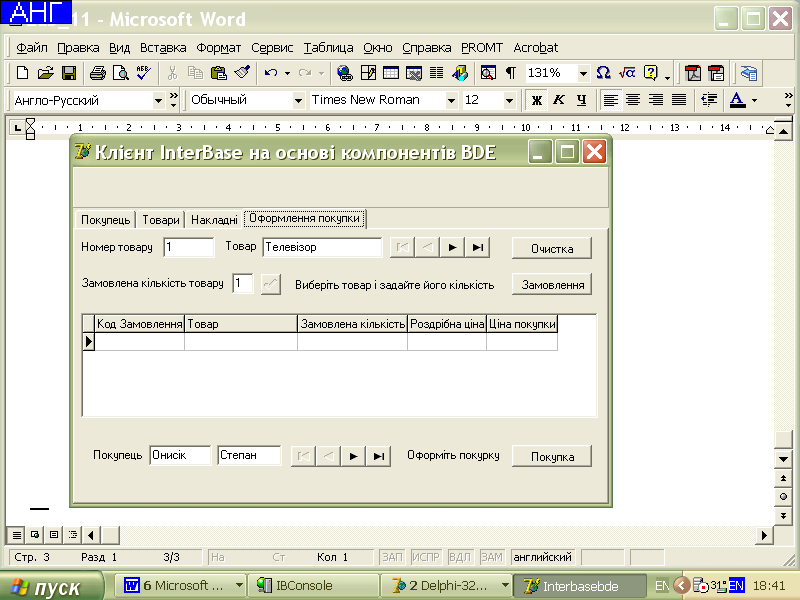Show formatting marks with the pilcrow icon

coord(511,73)
